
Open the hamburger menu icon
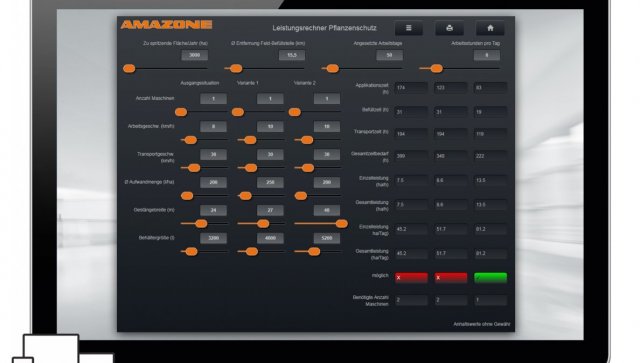click(x=409, y=28)
